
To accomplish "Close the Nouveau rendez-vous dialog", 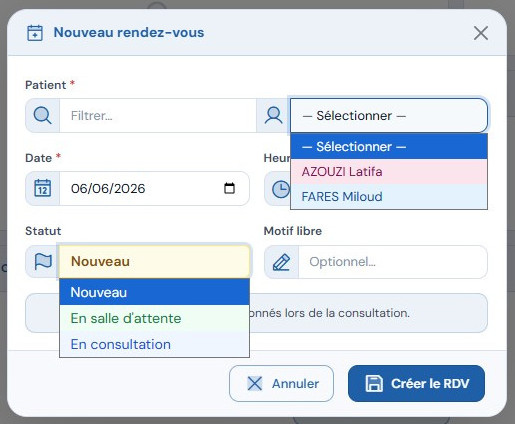I will tap(481, 33).
